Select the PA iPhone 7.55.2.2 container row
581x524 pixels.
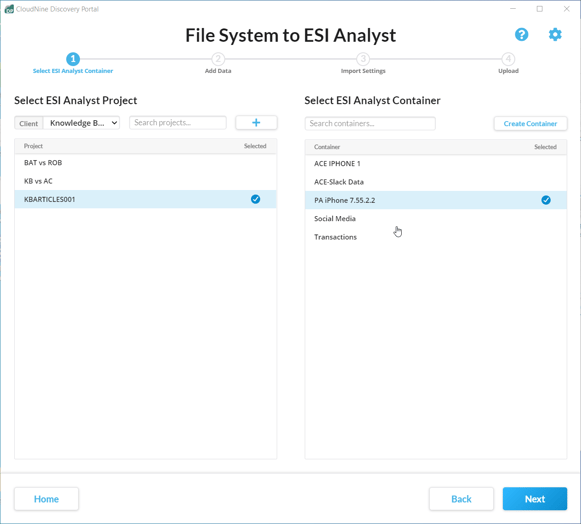[436, 200]
